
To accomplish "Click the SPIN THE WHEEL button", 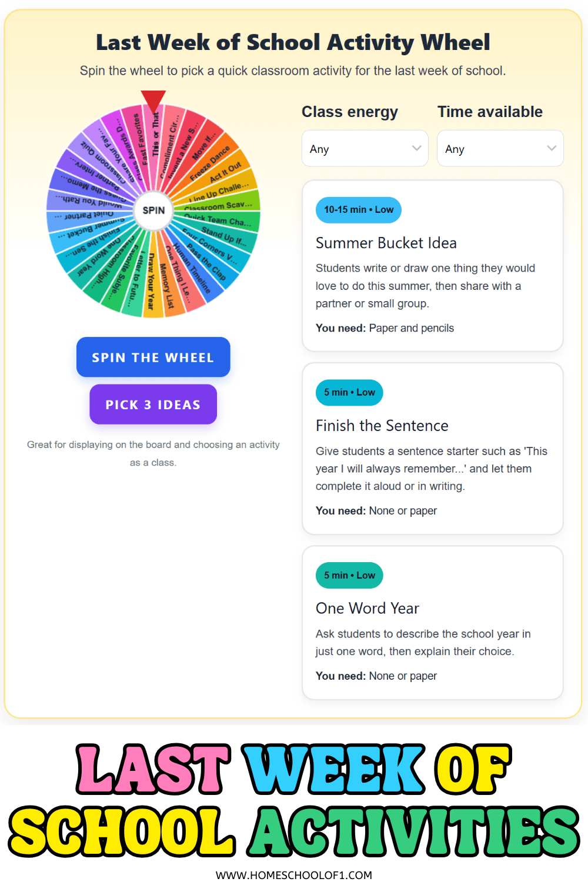I will 153,357.
